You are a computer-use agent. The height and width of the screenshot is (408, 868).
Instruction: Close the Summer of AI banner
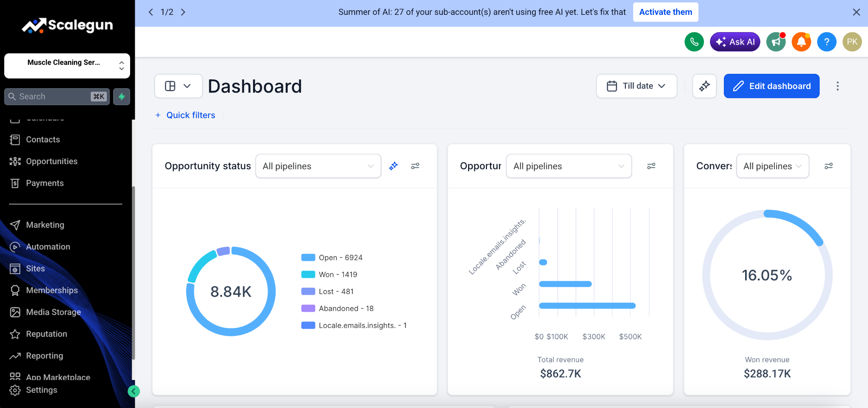point(856,12)
